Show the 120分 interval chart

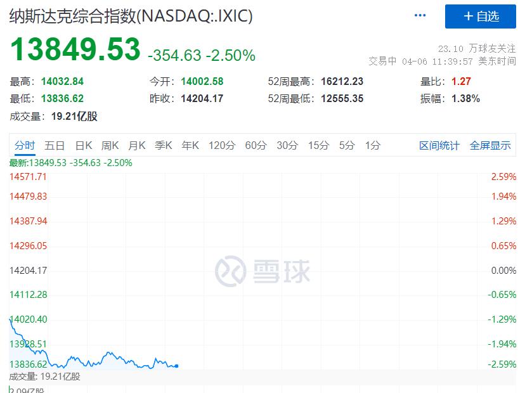[222, 145]
